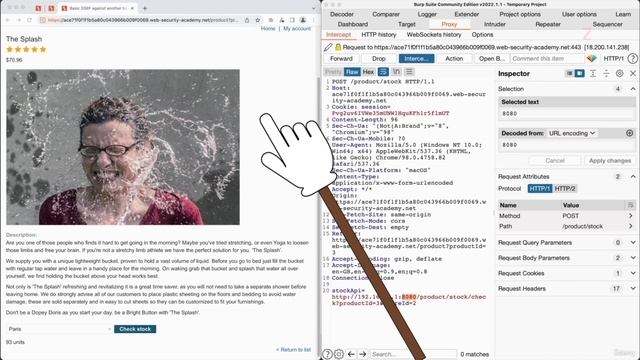The image size is (640, 360).
Task: Click the browser share icon
Action: (247, 20)
